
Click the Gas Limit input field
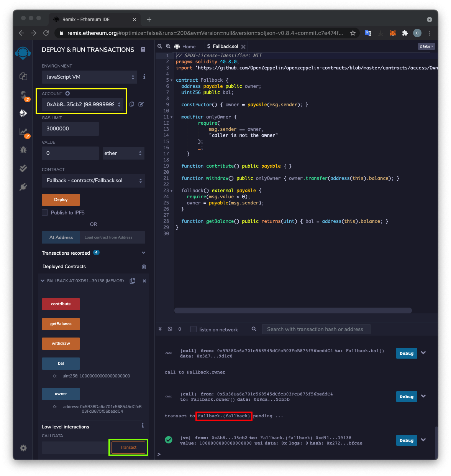click(70, 129)
